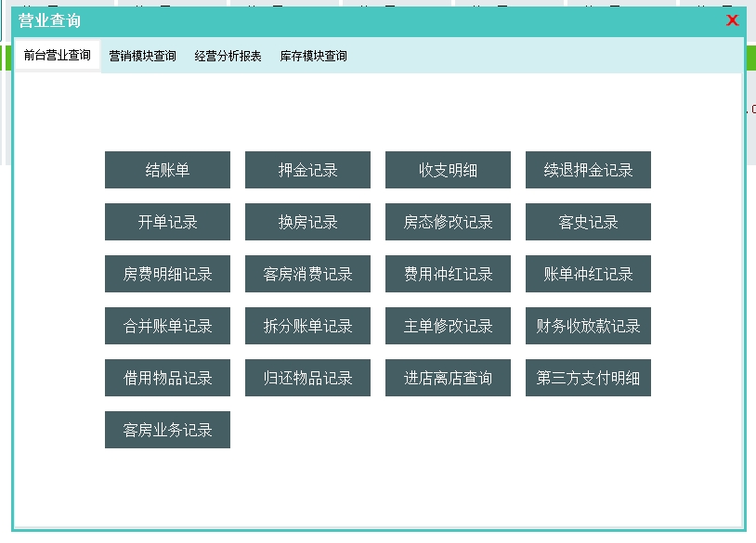View the 换房记录 list
The image size is (756, 543).
click(307, 222)
